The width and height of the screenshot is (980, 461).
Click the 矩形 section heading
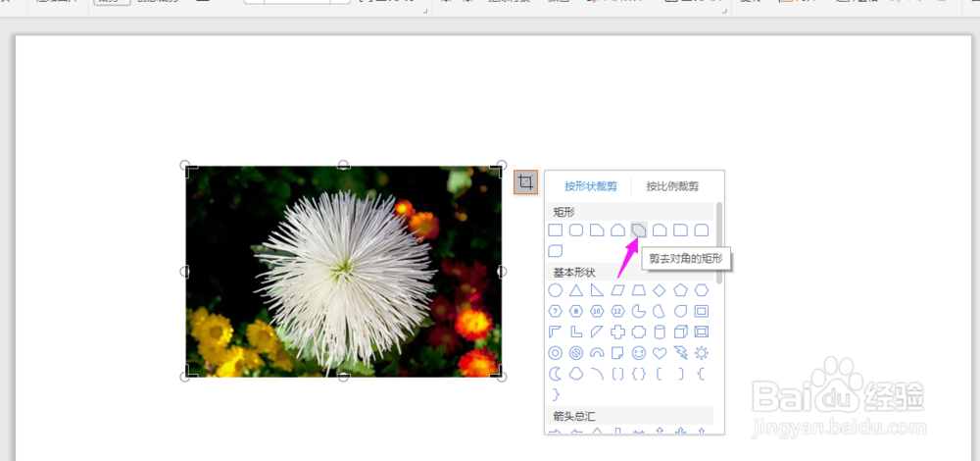point(563,212)
